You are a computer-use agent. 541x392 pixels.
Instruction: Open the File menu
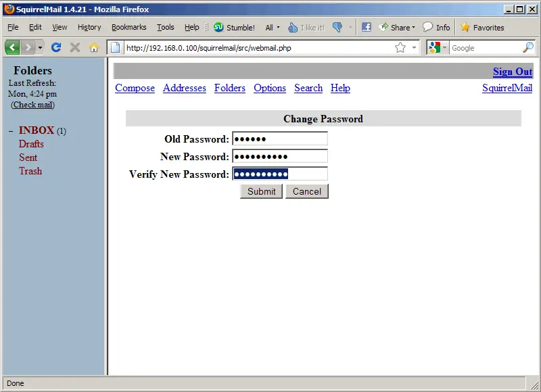13,27
